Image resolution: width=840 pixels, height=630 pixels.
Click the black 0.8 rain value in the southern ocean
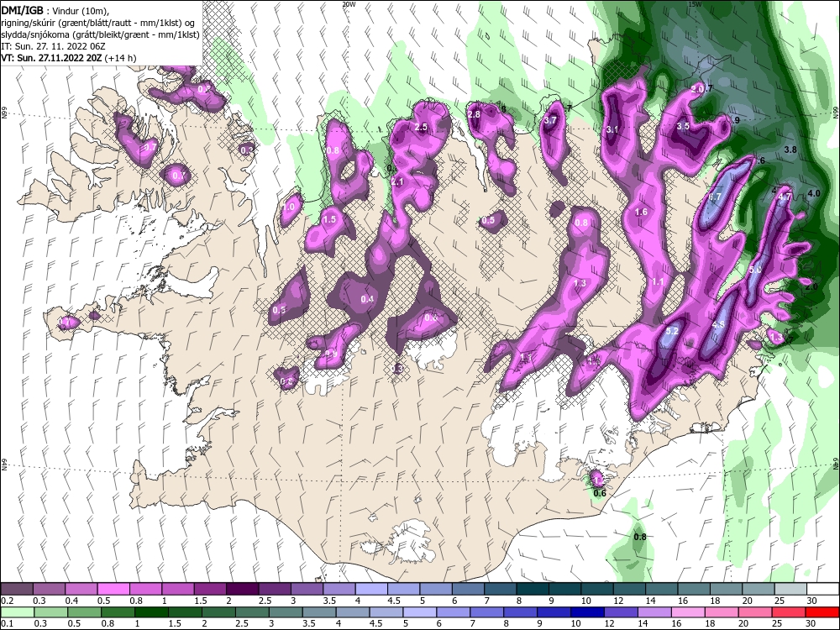639,538
